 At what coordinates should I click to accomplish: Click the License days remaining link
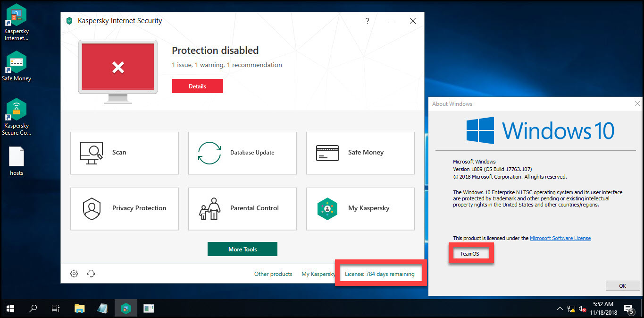coord(380,274)
